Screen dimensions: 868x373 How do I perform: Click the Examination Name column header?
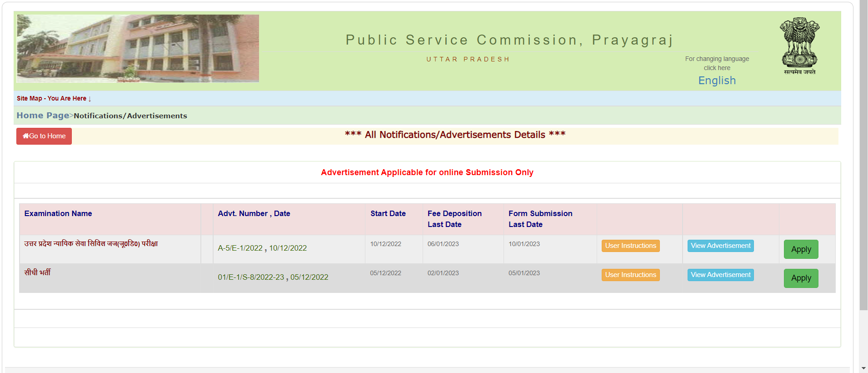point(58,213)
